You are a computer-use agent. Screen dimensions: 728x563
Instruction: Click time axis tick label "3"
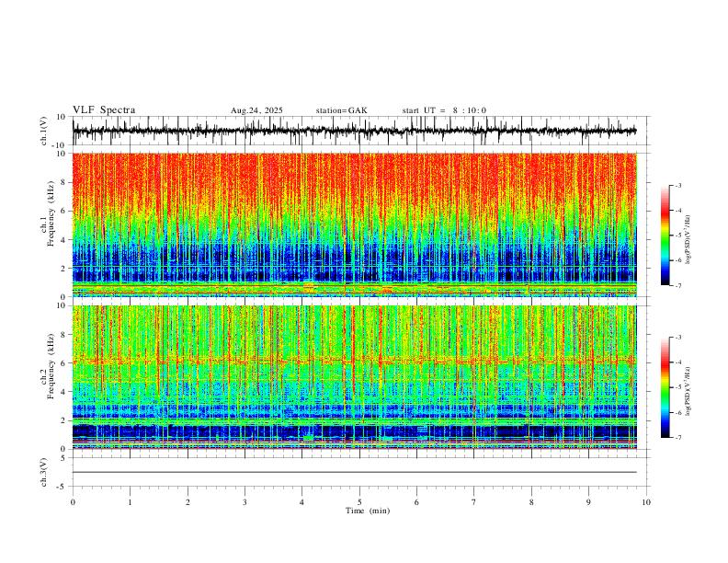tap(245, 502)
